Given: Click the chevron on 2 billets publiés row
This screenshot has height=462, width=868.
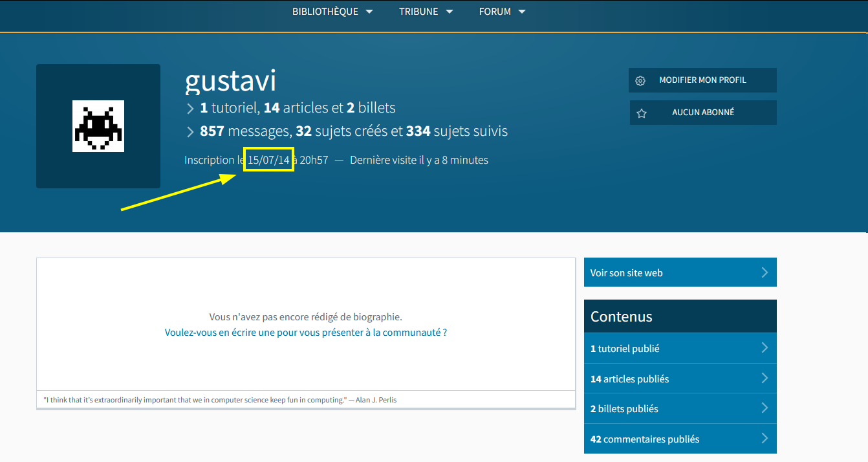Looking at the screenshot, I should point(765,408).
